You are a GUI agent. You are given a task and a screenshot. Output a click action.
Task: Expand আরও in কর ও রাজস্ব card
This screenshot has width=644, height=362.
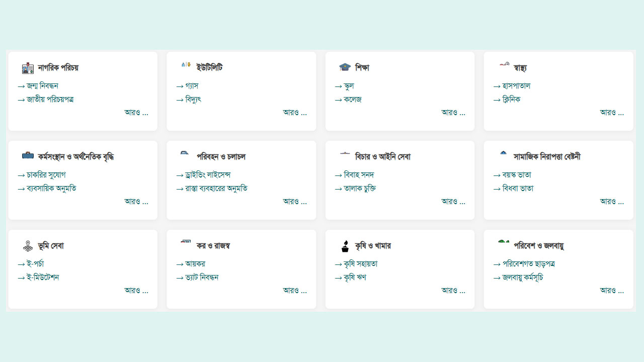point(295,291)
